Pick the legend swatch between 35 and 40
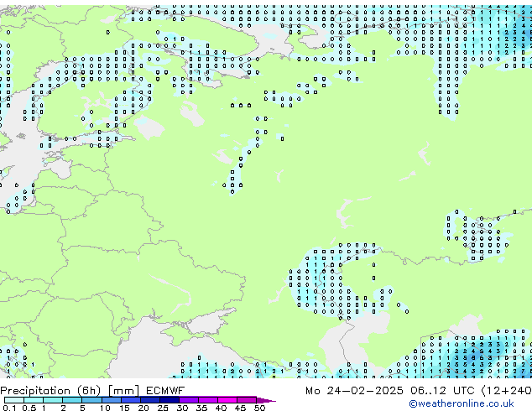 [208, 400]
